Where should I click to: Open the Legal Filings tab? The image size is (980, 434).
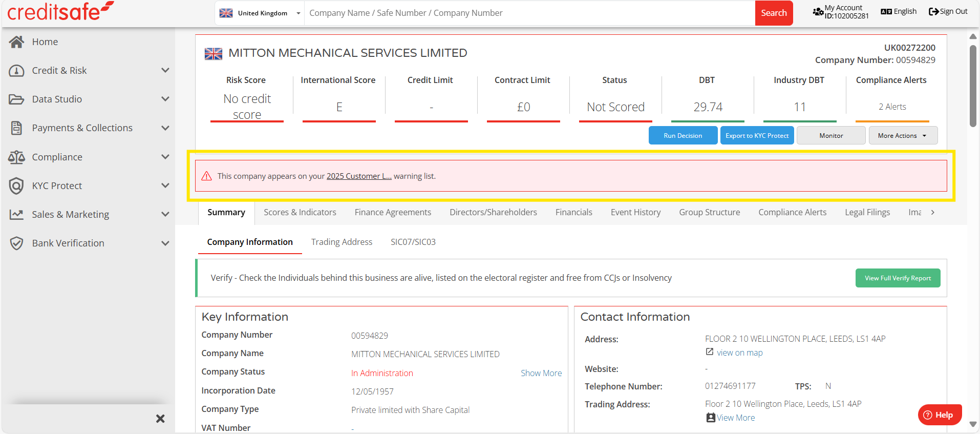coord(867,212)
